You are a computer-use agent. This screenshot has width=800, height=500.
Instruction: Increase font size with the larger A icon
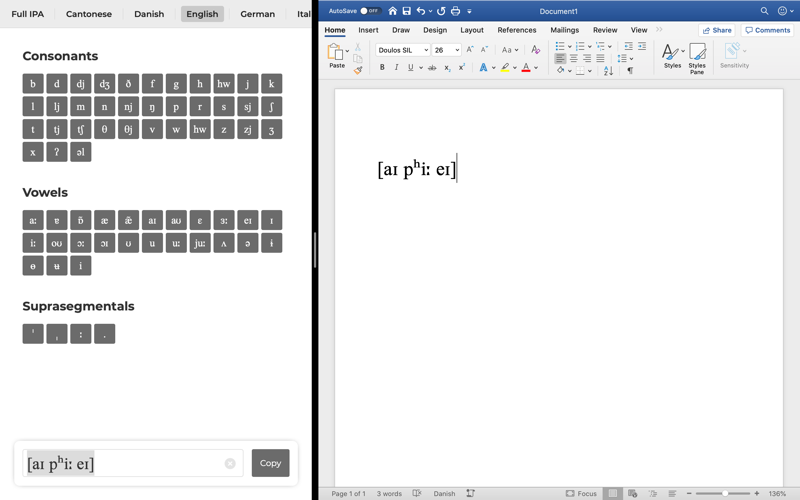470,49
